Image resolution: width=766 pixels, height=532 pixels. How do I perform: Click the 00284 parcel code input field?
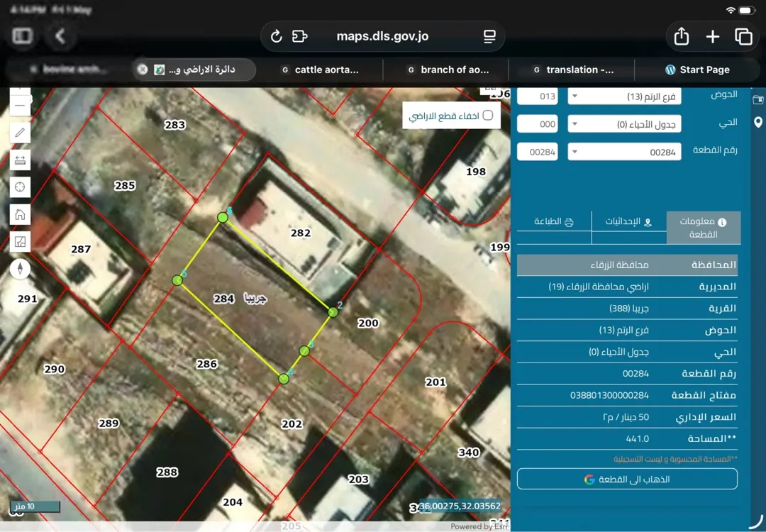coord(538,152)
